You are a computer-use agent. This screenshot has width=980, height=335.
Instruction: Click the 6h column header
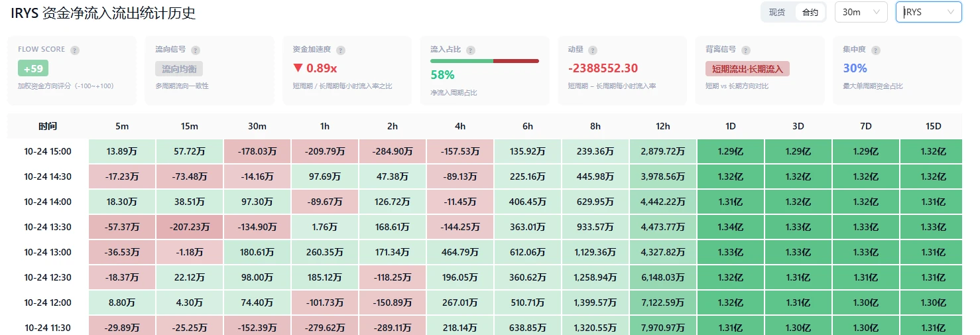point(528,126)
